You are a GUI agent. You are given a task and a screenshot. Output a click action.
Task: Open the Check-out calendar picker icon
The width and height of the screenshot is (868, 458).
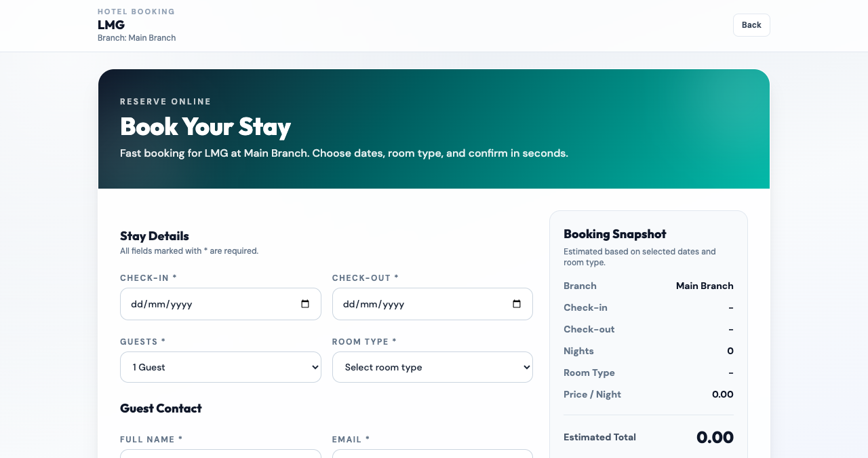(517, 304)
